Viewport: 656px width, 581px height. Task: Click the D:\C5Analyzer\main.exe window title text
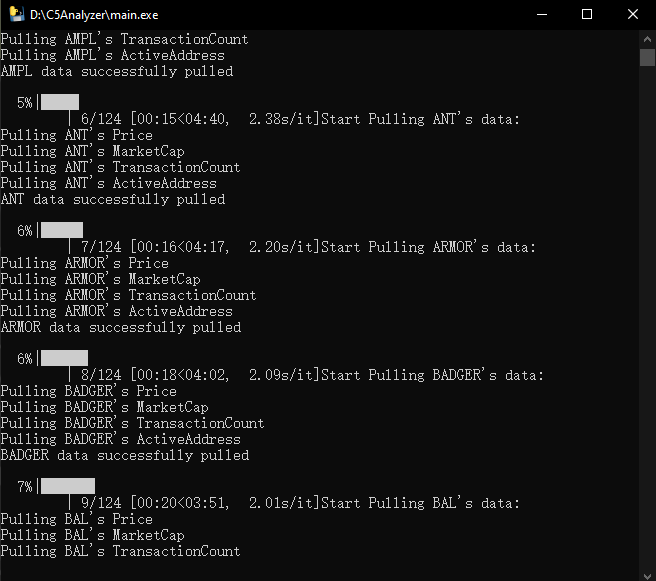pyautogui.click(x=94, y=15)
